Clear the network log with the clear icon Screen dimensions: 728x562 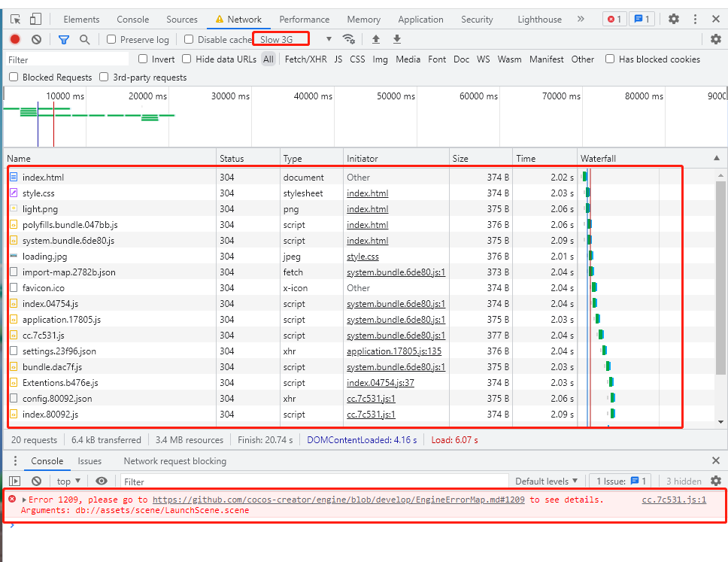pyautogui.click(x=36, y=39)
